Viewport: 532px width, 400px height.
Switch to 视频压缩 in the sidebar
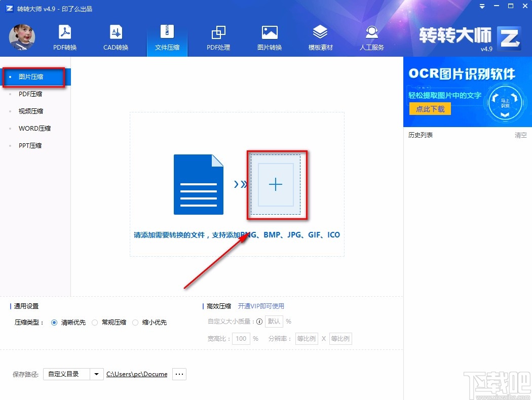pos(30,111)
